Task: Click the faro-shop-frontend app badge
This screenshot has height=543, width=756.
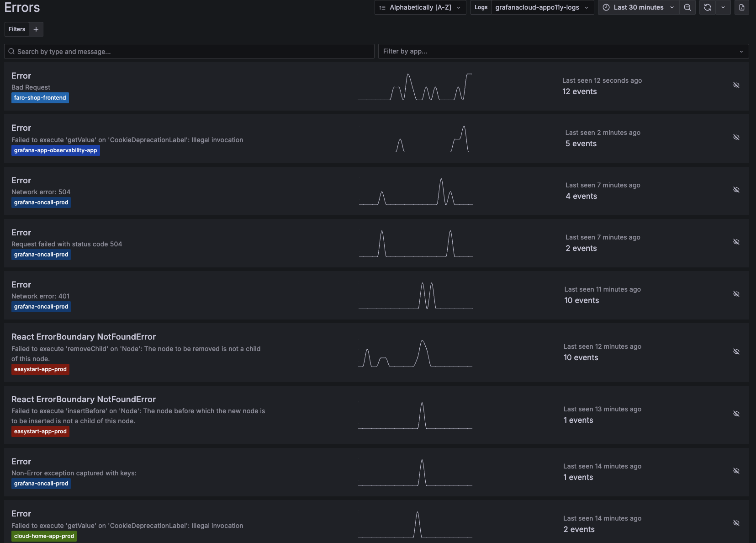Action: pos(40,97)
